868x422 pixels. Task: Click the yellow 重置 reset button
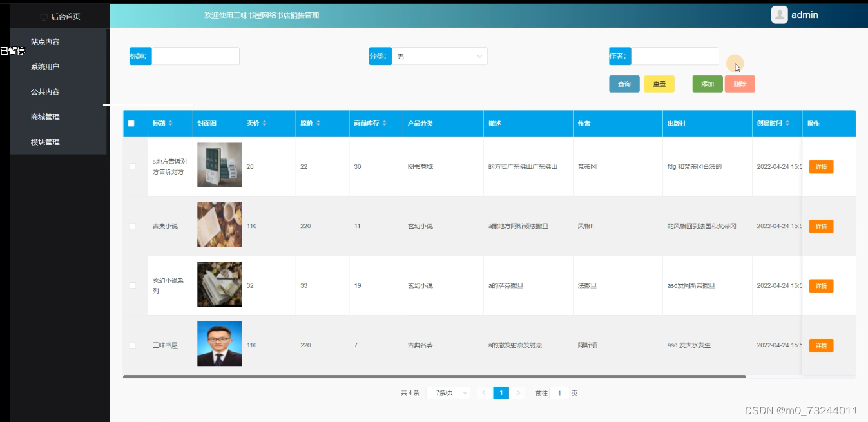click(x=659, y=84)
